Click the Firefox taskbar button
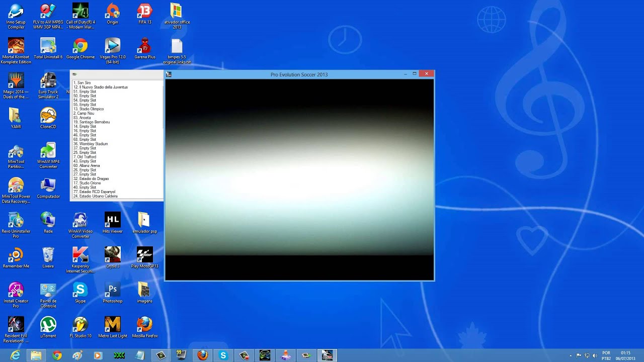The image size is (644, 362). [202, 355]
